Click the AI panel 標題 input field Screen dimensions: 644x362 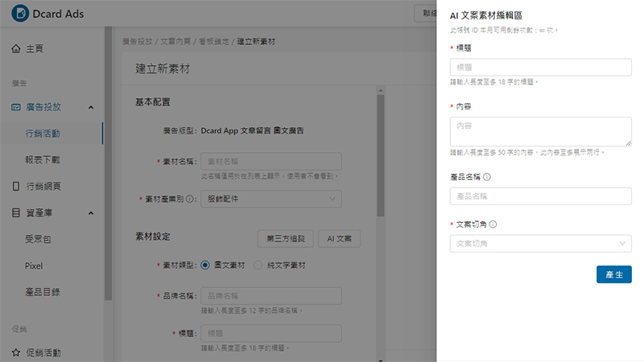(540, 68)
